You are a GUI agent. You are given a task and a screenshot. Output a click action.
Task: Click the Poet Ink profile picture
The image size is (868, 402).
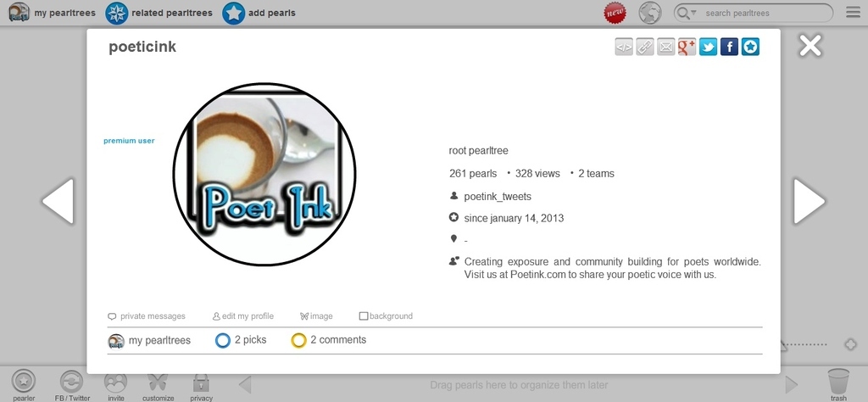tap(264, 174)
